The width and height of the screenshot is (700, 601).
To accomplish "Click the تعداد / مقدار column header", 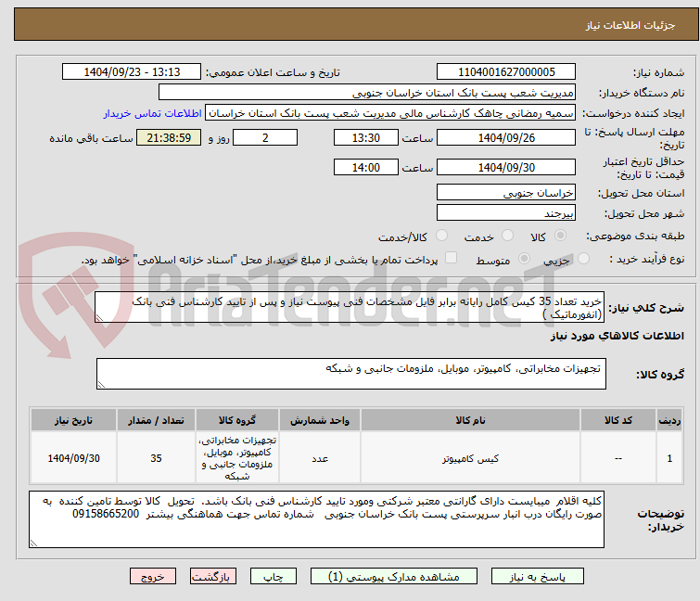I will (156, 420).
